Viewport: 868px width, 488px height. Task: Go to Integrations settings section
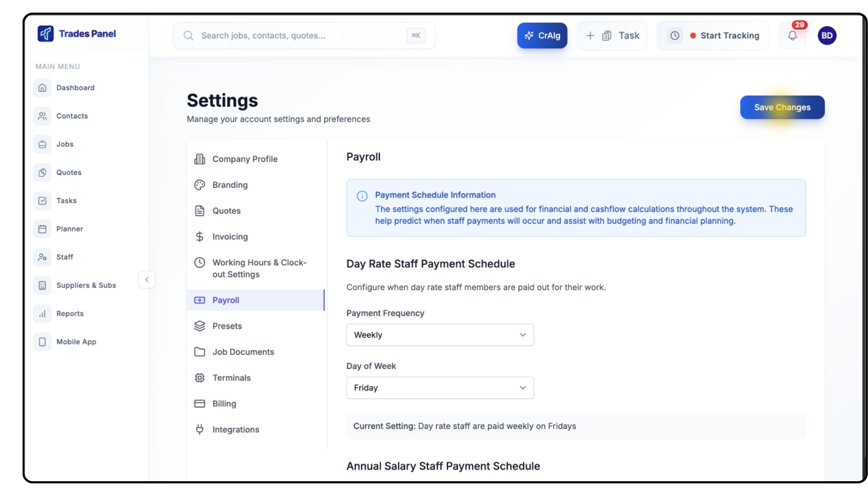pyautogui.click(x=235, y=430)
